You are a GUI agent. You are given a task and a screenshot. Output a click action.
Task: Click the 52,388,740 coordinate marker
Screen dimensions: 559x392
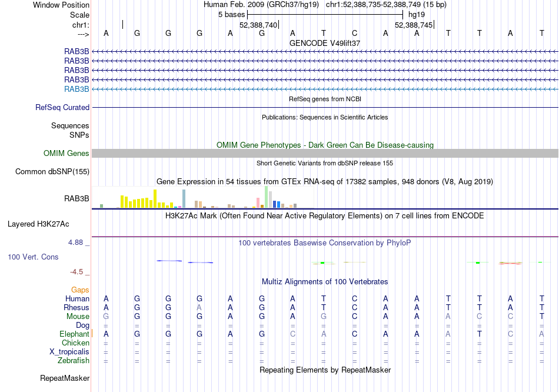(258, 25)
